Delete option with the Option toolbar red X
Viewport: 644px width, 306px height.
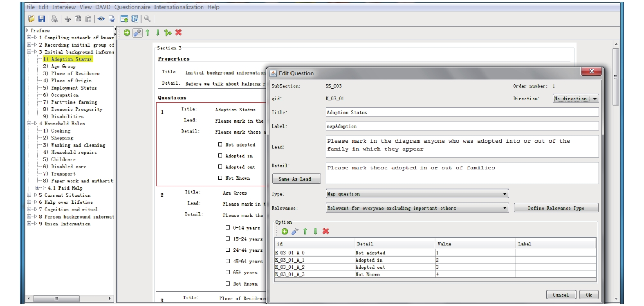(x=325, y=231)
